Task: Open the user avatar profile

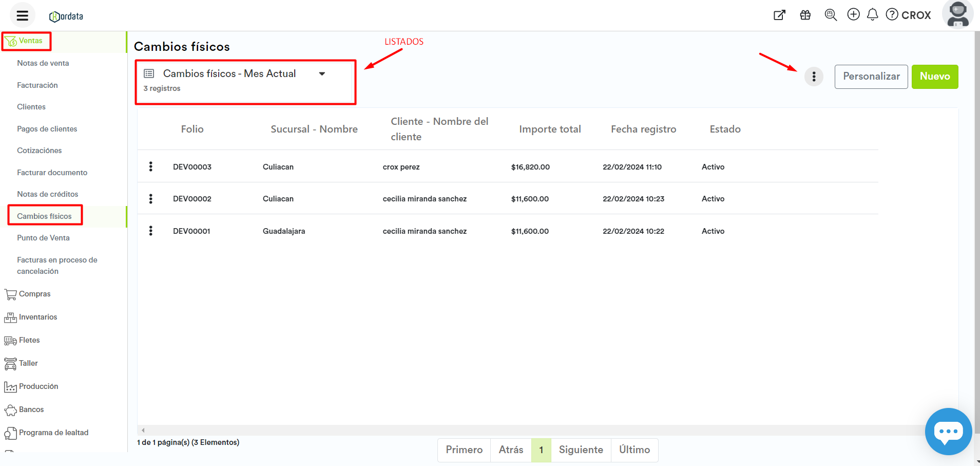Action: (957, 14)
